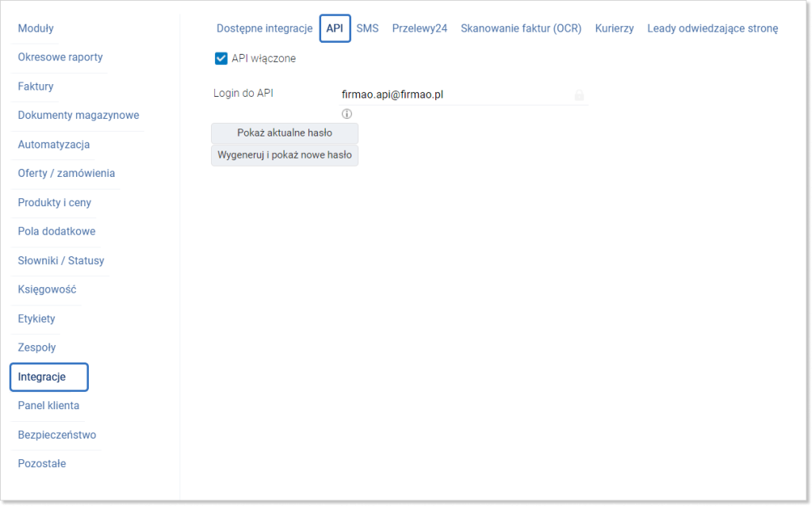This screenshot has width=812, height=506.
Task: Open Faktury settings section
Action: pyautogui.click(x=36, y=86)
